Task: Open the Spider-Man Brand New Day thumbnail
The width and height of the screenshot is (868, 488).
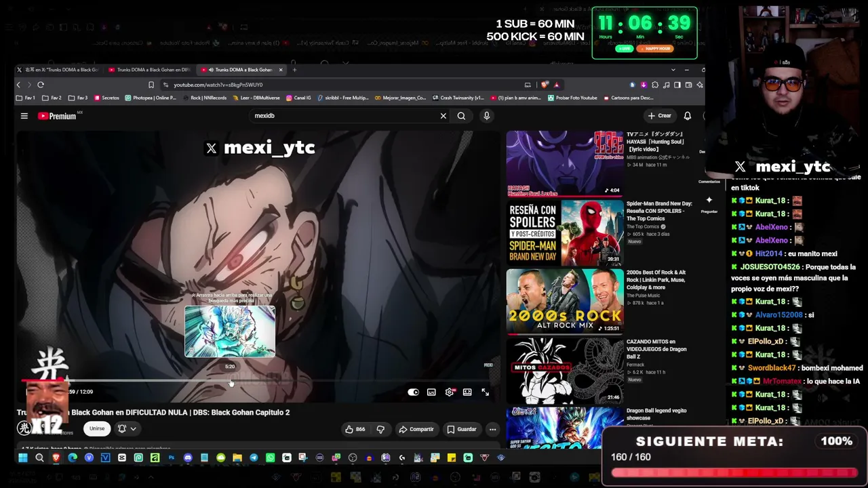Action: 564,232
